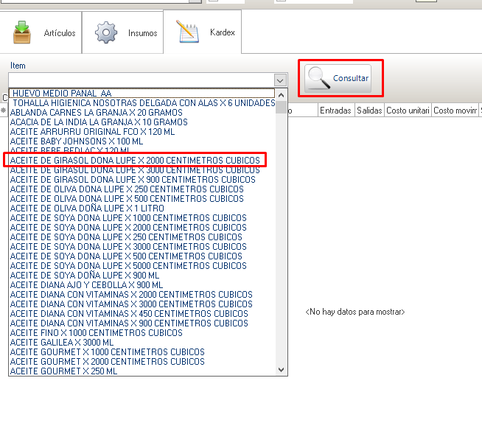This screenshot has height=448, width=482.
Task: Click the Artículos box icon
Action: (x=23, y=33)
